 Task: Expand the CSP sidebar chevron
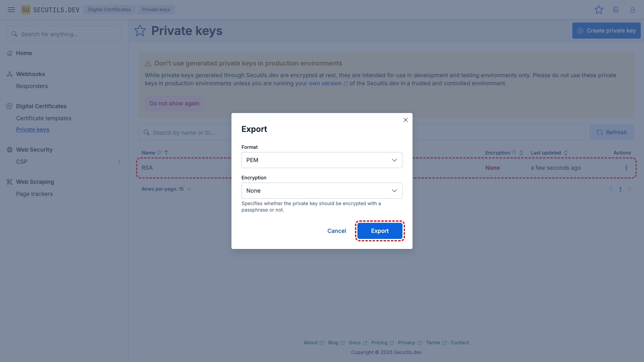(119, 162)
